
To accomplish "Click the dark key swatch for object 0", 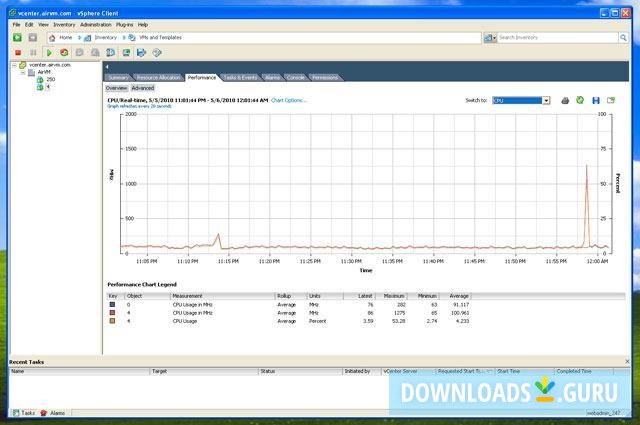I will click(x=112, y=305).
